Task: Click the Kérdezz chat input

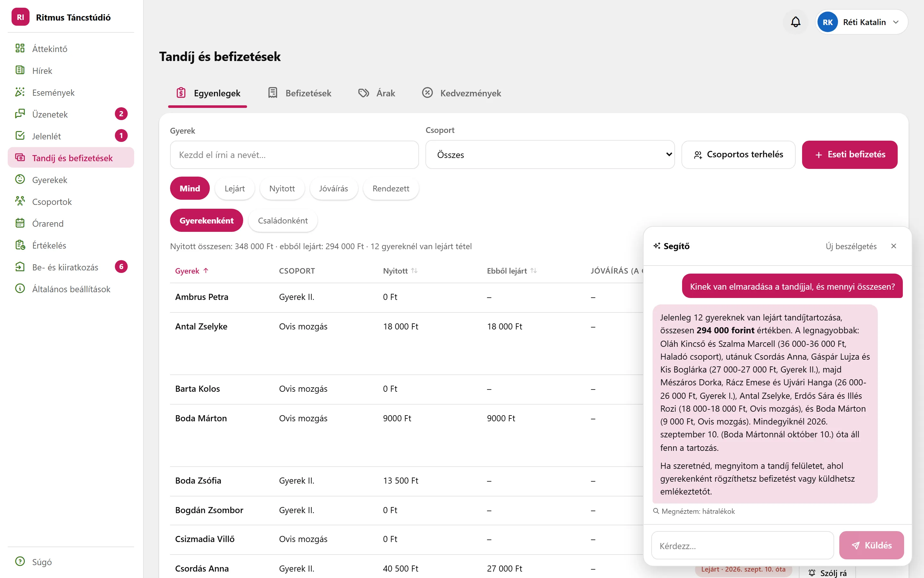Action: [x=742, y=546]
